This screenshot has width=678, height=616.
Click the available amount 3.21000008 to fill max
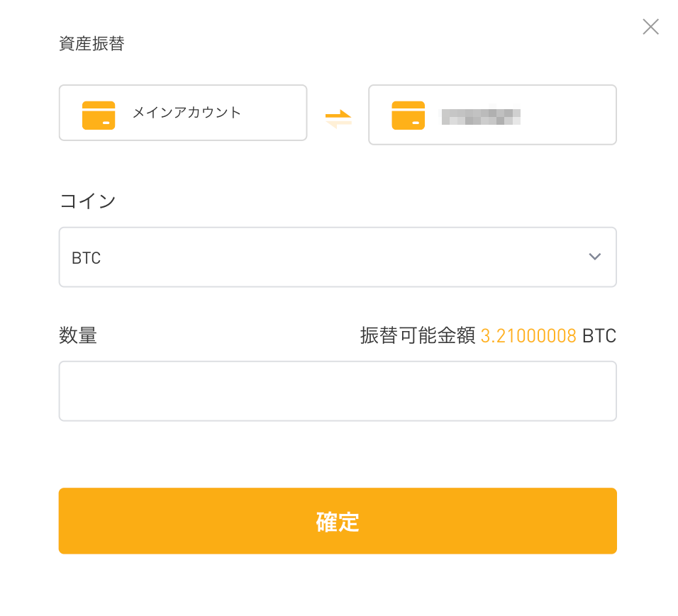(528, 336)
